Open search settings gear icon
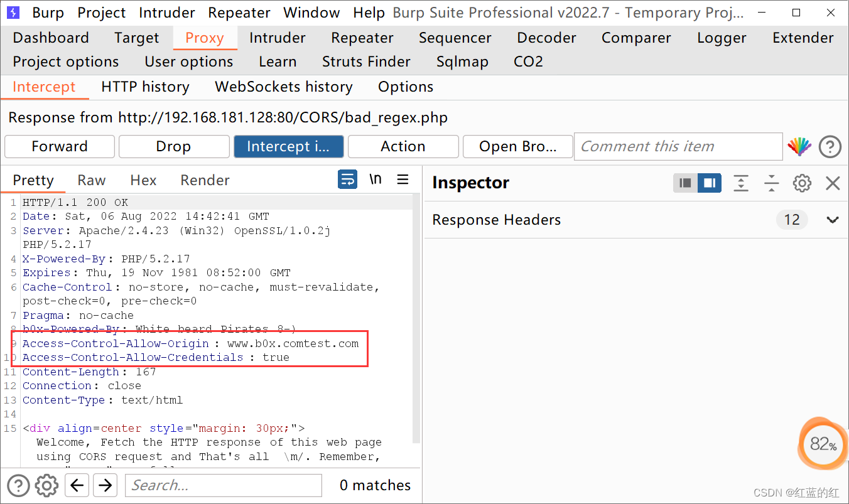The image size is (849, 504). point(46,485)
